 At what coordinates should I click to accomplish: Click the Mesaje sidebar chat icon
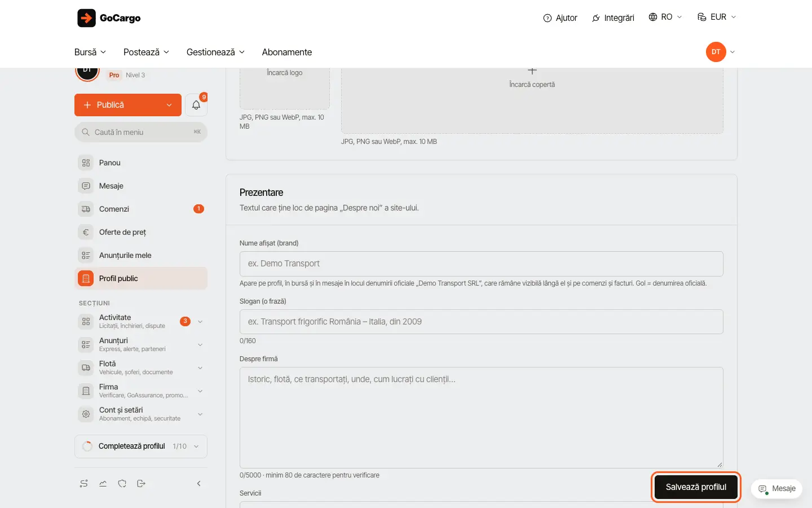(x=86, y=186)
